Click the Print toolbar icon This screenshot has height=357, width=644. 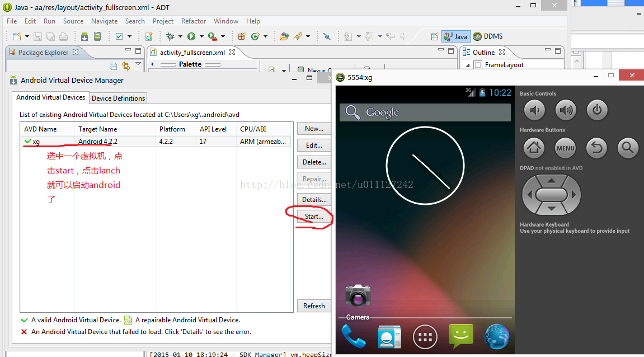point(63,36)
